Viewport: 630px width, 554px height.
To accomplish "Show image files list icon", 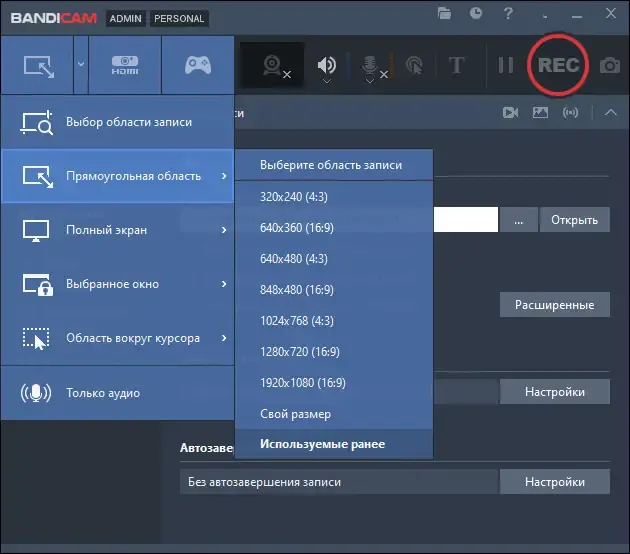I will pyautogui.click(x=540, y=112).
